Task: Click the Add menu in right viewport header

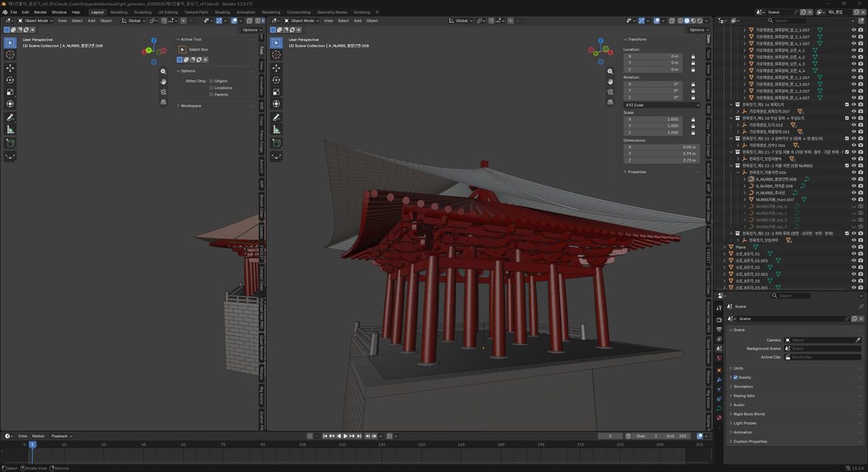Action: 358,20
